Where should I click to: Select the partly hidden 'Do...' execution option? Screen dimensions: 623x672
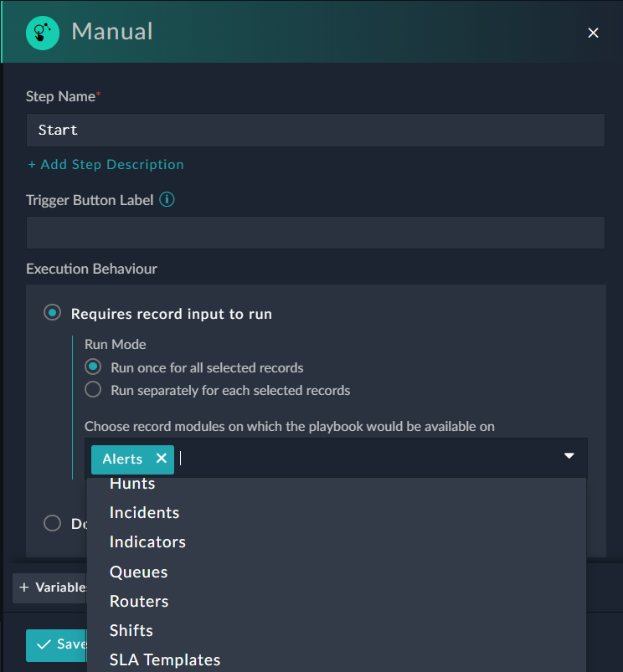[x=52, y=523]
